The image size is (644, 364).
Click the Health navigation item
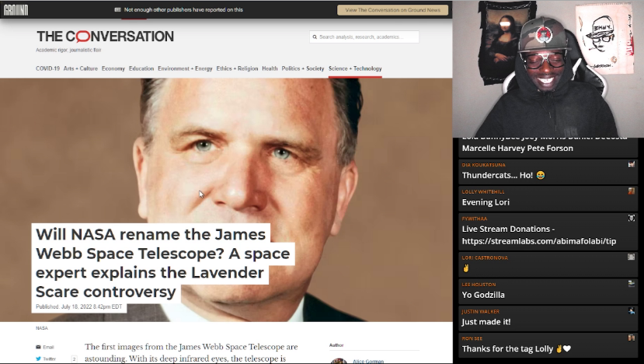coord(270,68)
